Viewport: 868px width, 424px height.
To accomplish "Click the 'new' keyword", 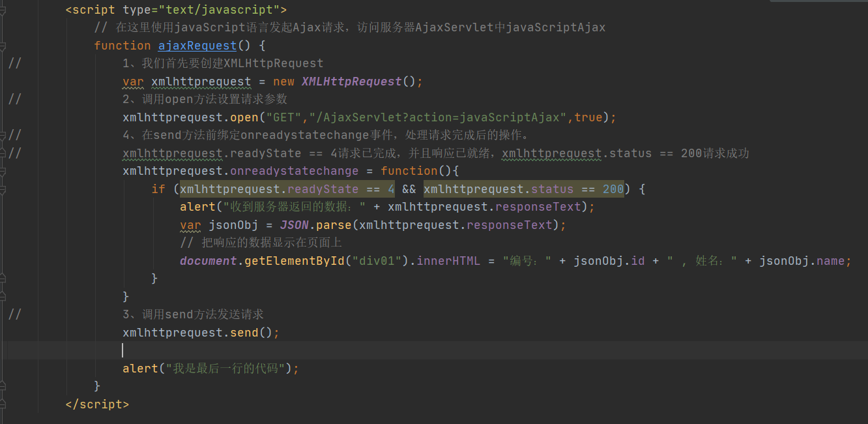I will [283, 82].
